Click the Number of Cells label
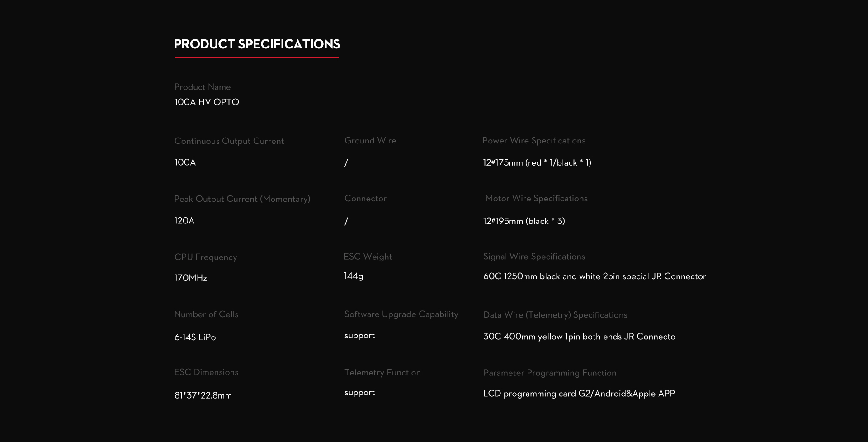 coord(206,314)
